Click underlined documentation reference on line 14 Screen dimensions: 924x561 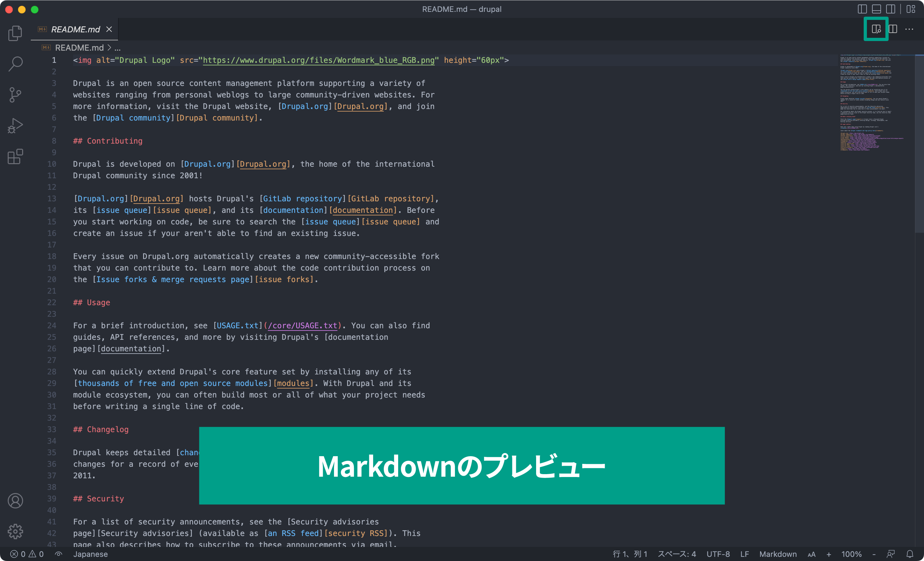[x=363, y=210]
